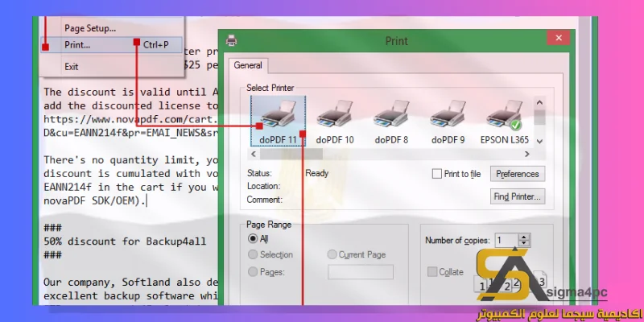The width and height of the screenshot is (644, 322).
Task: Enable the Print to file checkbox
Action: 436,174
